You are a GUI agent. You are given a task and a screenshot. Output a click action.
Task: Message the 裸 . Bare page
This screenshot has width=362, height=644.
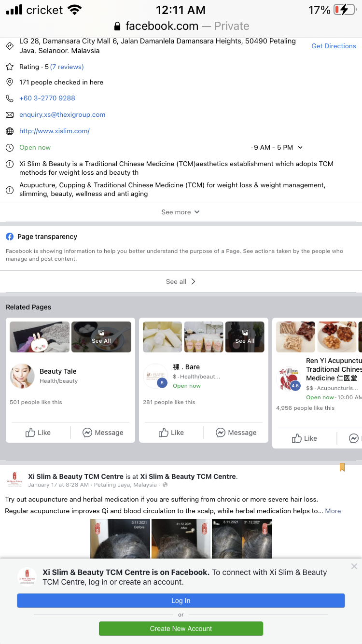[236, 433]
